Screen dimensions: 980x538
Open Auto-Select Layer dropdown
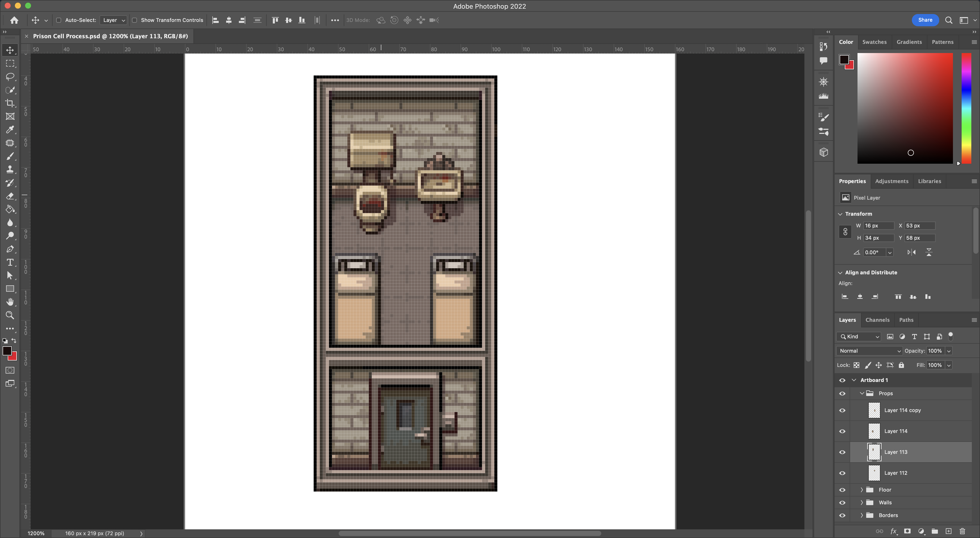(x=113, y=20)
